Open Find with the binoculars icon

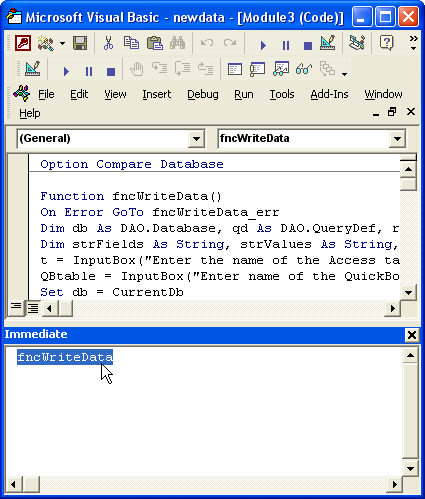(177, 43)
